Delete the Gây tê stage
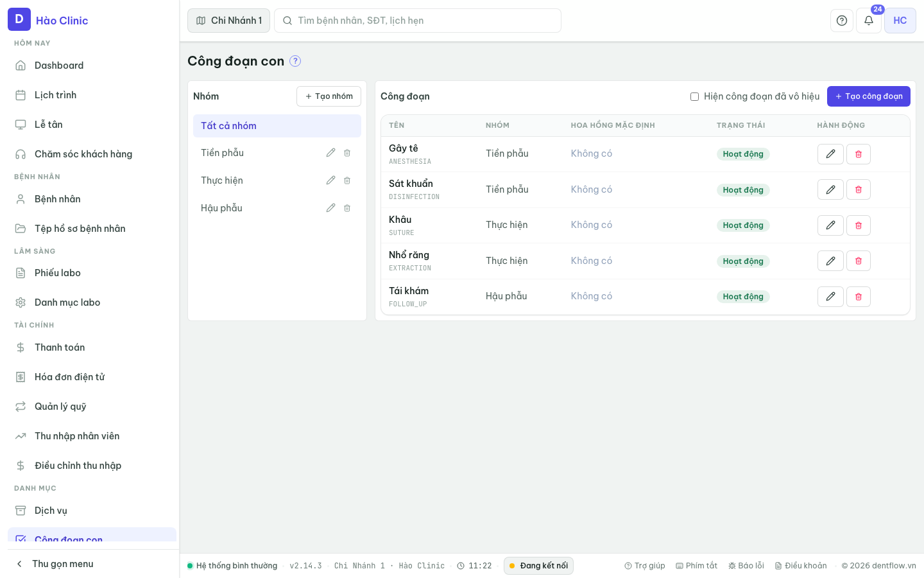The width and height of the screenshot is (924, 578). pyautogui.click(x=859, y=154)
